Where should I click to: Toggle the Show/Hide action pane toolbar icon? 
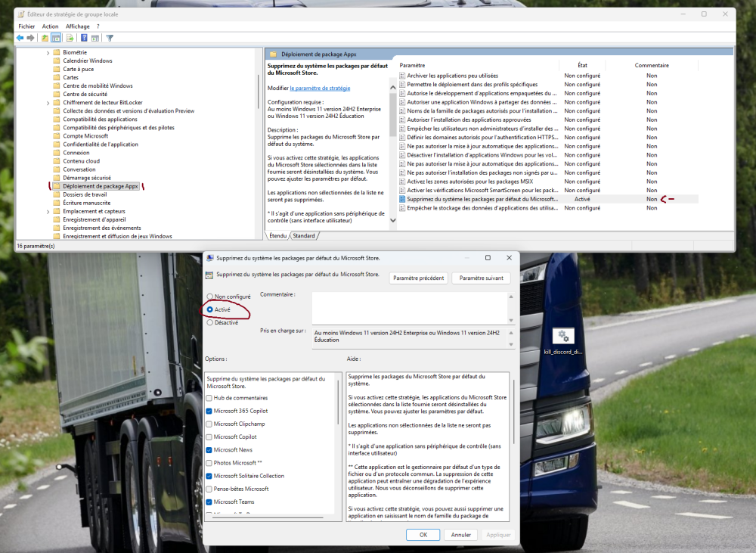[95, 38]
